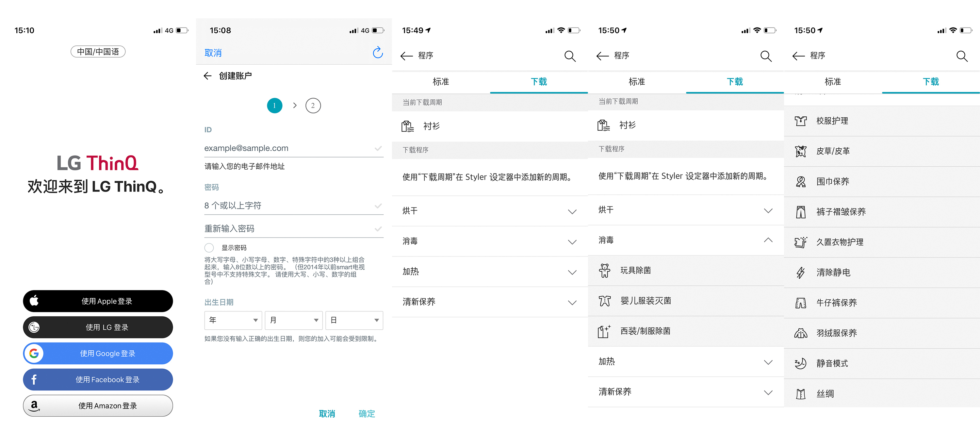
Task: Tap the teddy bear toy sterilization icon
Action: (604, 271)
